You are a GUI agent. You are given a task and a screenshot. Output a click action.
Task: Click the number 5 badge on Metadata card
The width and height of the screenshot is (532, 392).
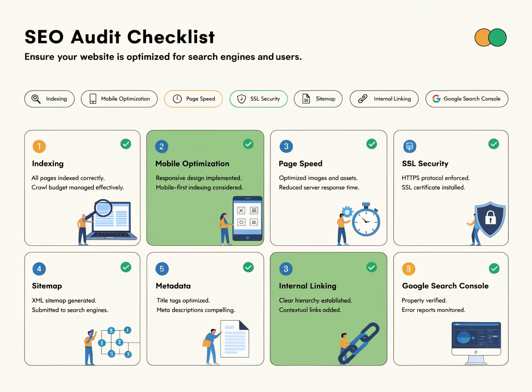click(162, 269)
